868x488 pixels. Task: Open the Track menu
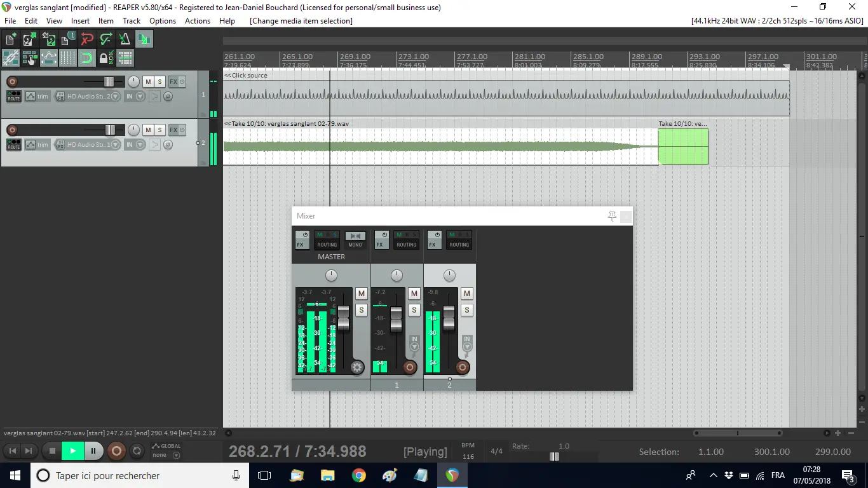[132, 21]
